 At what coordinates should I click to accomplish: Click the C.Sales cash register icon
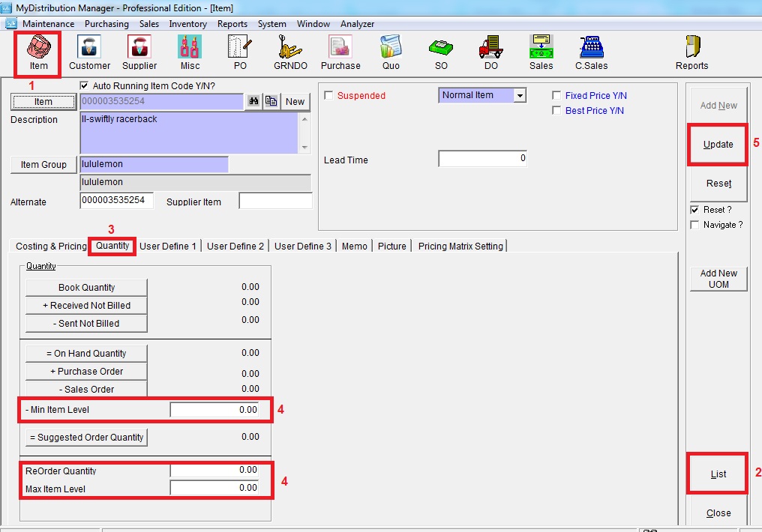coord(591,51)
